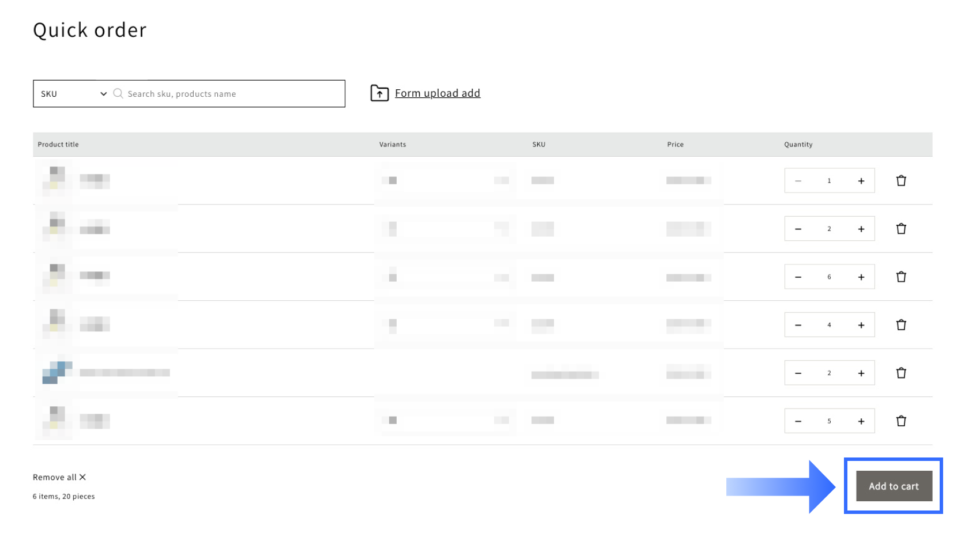
Task: Decrease quantity in the last row
Action: tap(798, 421)
